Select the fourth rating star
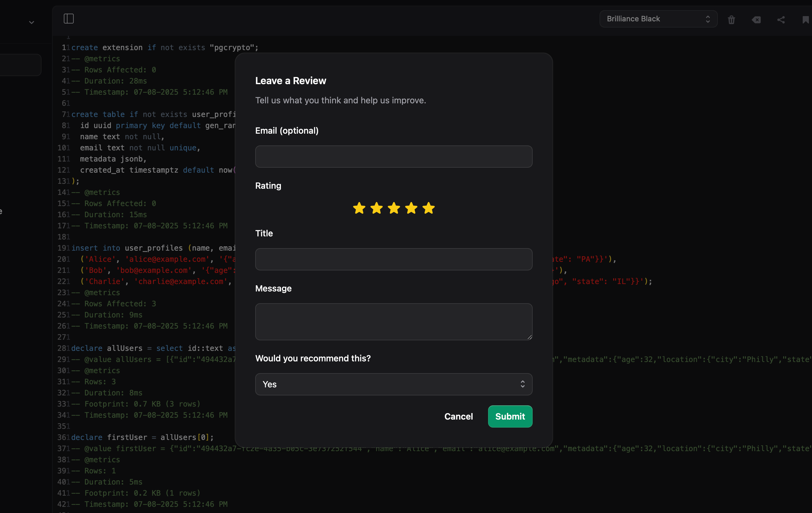 click(411, 208)
